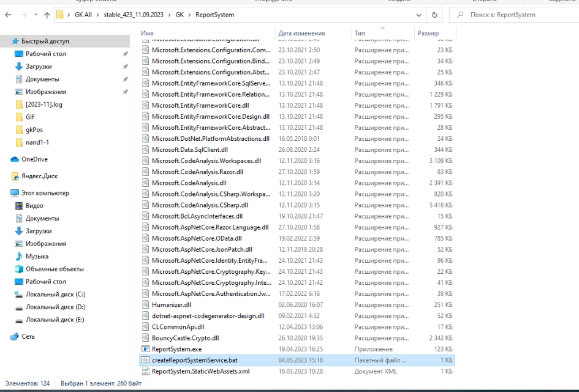Click Локальный диск (E:) drive icon
Viewport: 579px width, 392px height.
19,320
